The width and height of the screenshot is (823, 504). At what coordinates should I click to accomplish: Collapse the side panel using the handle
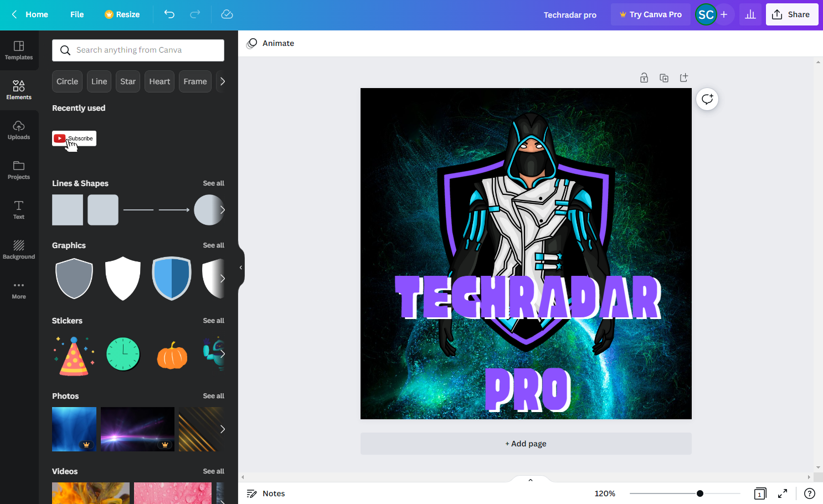[x=240, y=267]
